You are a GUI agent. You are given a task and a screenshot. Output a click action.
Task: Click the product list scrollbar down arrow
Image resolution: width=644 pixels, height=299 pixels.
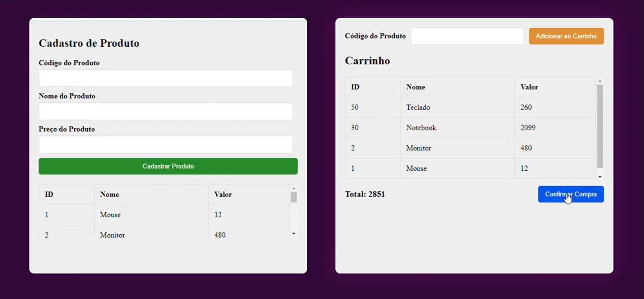293,233
